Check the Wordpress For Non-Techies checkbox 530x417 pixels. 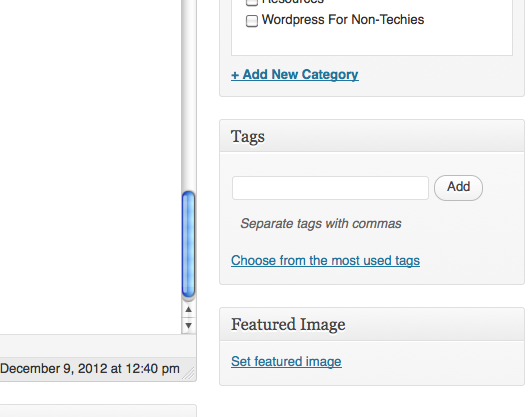point(252,21)
